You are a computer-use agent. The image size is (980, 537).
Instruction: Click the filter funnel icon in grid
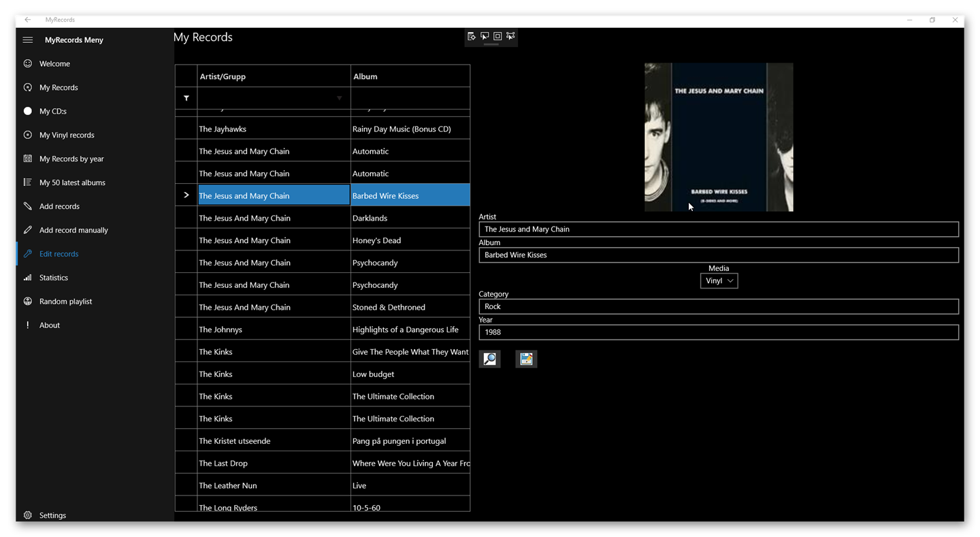click(x=186, y=98)
